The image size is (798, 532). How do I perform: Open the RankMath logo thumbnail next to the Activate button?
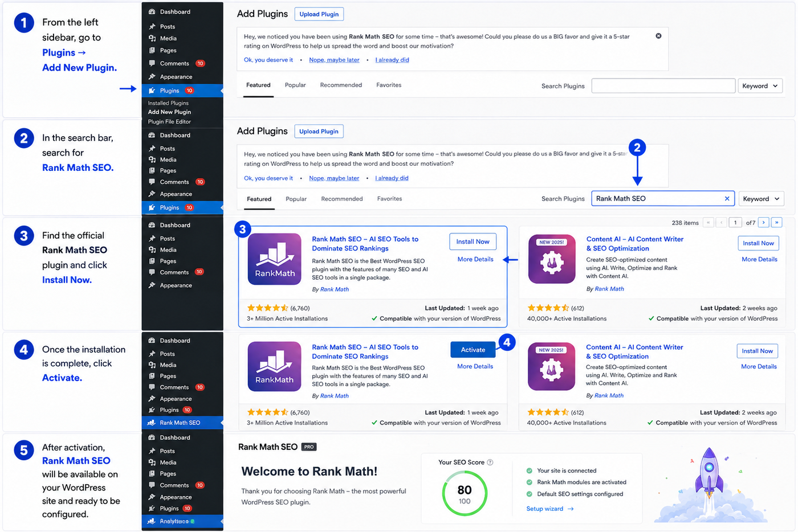[275, 366]
